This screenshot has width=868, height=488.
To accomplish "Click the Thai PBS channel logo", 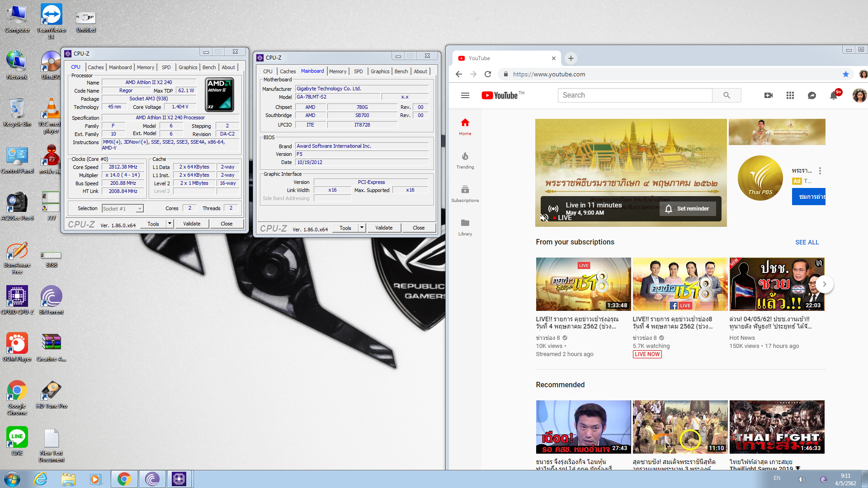I will pos(760,178).
